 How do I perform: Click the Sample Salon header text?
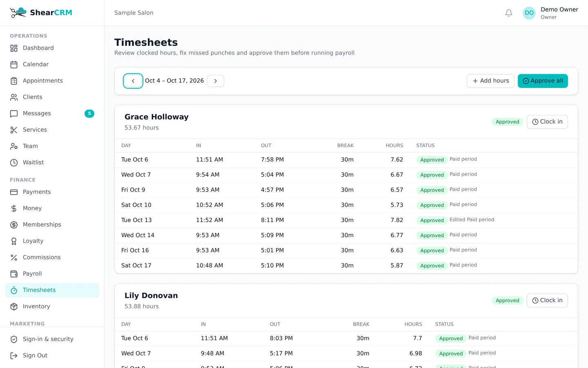134,13
